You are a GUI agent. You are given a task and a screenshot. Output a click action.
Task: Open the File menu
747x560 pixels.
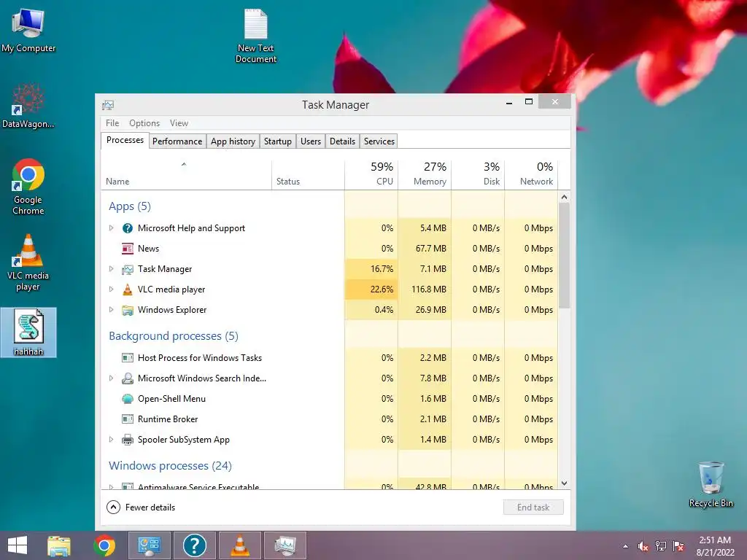(112, 123)
